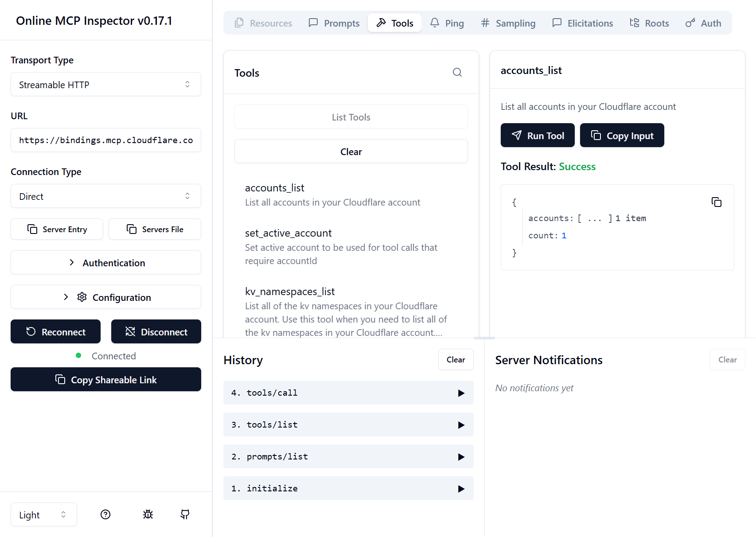Open the help question mark icon

(x=105, y=514)
